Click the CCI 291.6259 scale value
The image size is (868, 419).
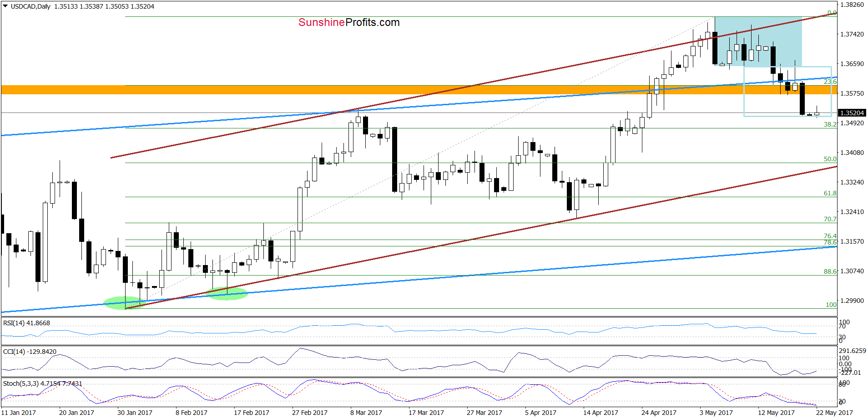853,351
